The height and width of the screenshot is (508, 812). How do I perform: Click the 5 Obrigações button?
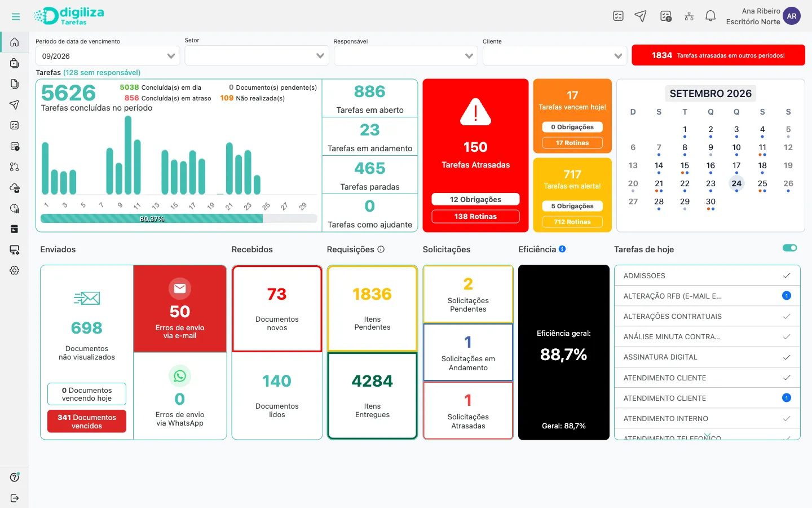[572, 206]
